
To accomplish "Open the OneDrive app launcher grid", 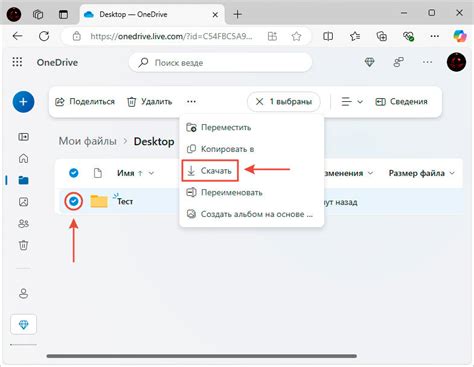I will (x=17, y=62).
